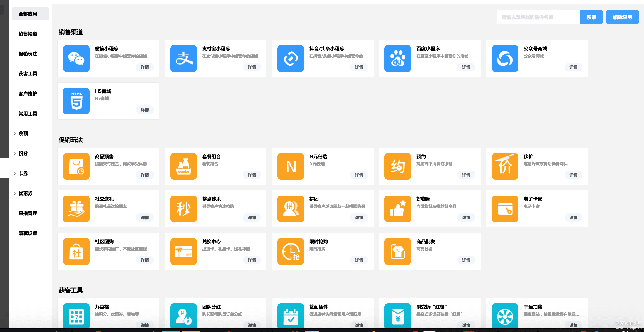Open the 支付宝小程序 app icon
This screenshot has width=644, height=332.
click(x=183, y=58)
